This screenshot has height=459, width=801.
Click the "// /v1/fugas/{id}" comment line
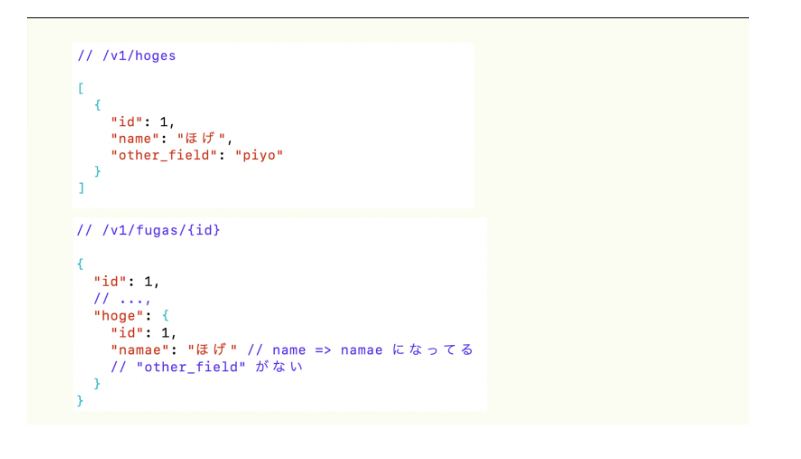pos(148,231)
